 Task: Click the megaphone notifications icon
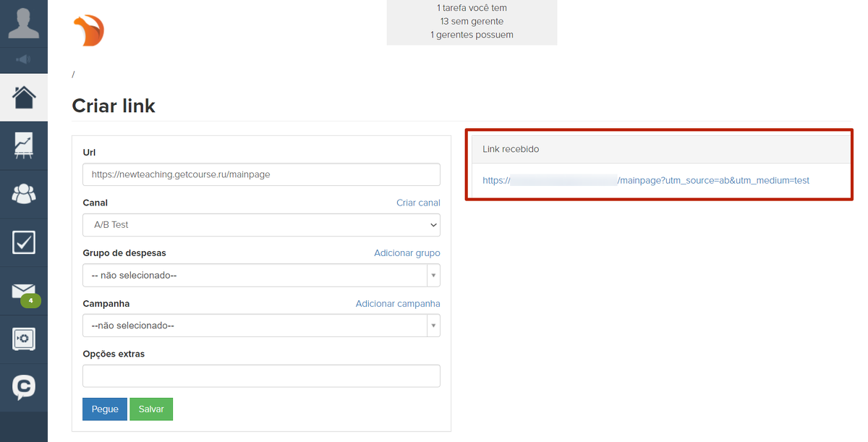23,59
